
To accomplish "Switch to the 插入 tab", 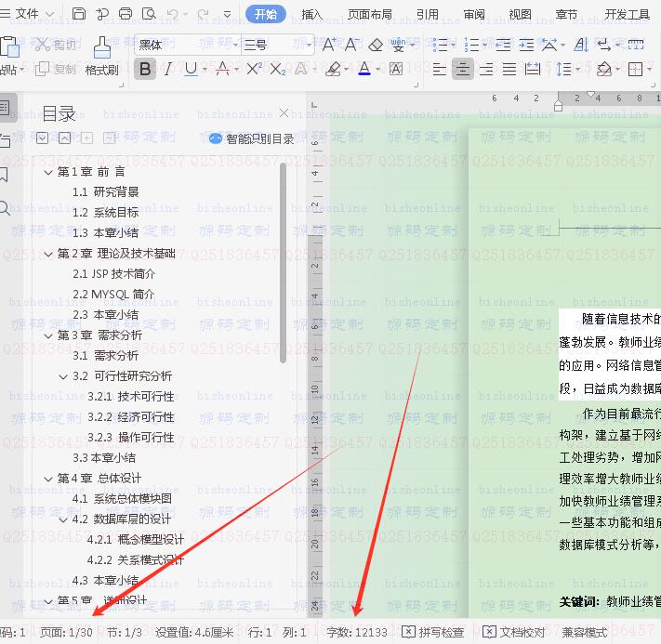I will click(312, 14).
